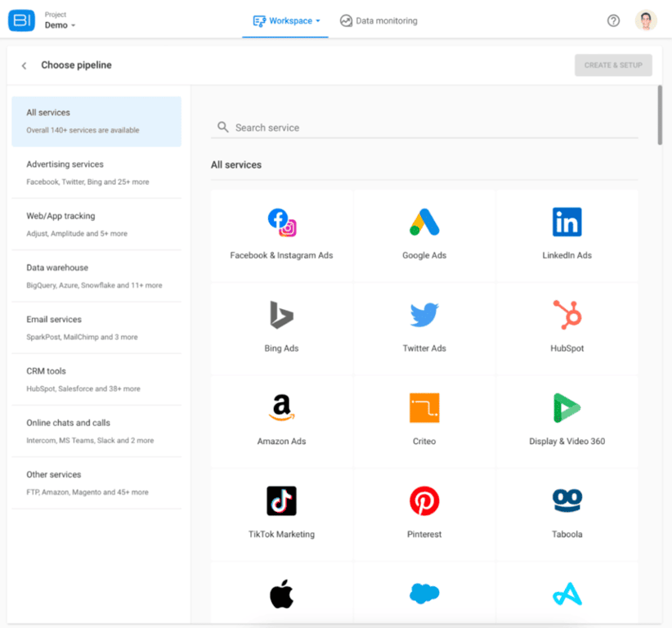672x628 pixels.
Task: Select the Facebook & Instagram Ads icon
Action: 282,222
